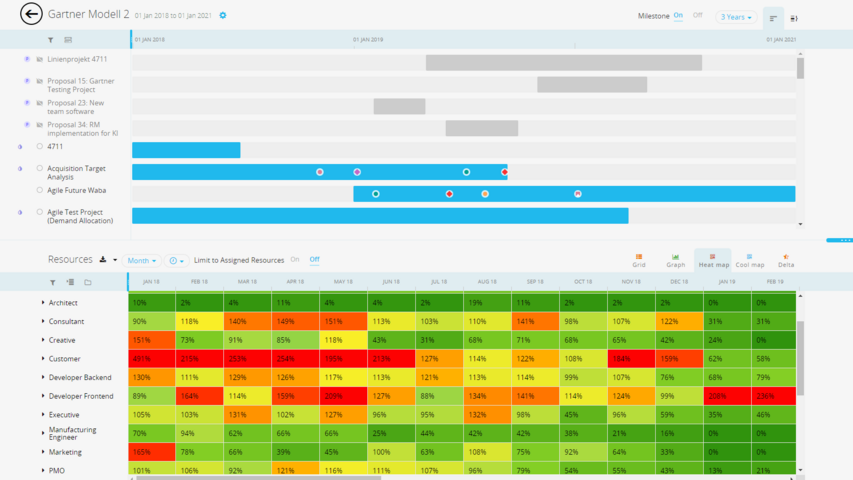Screen dimensions: 853x480
Task: Select the Heat map tab
Action: [x=713, y=260]
